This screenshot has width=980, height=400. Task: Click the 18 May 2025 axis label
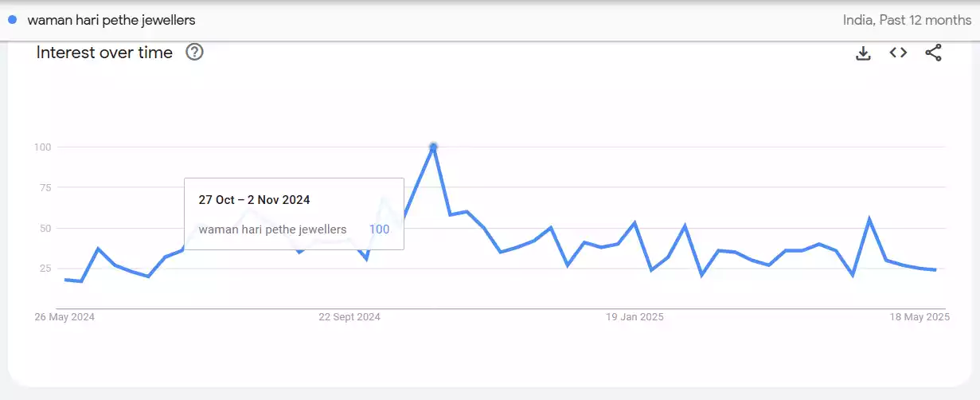point(919,317)
